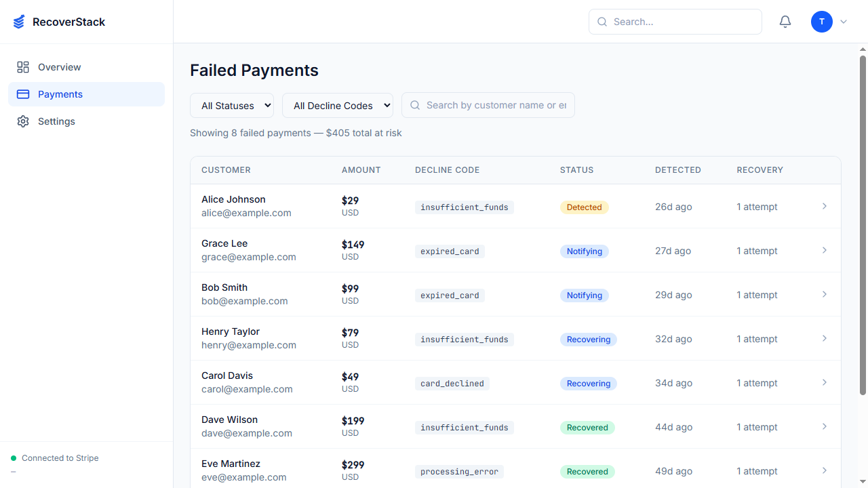The width and height of the screenshot is (868, 488).
Task: Expand Carol Davis row chevron
Action: (x=825, y=382)
